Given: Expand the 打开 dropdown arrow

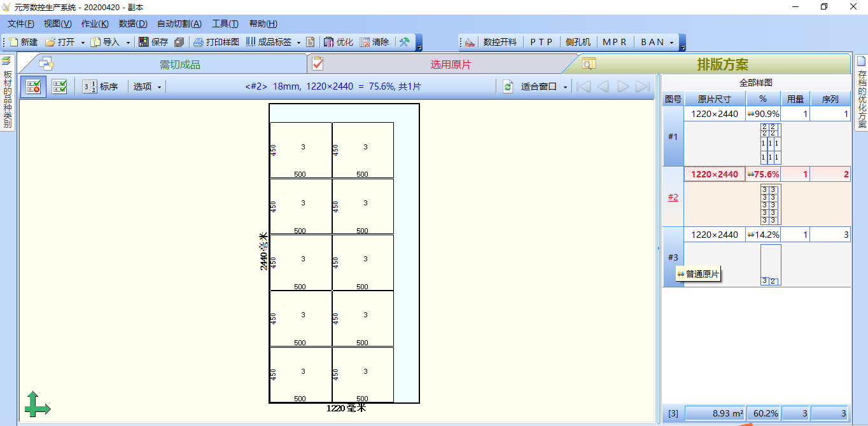Looking at the screenshot, I should [x=83, y=43].
